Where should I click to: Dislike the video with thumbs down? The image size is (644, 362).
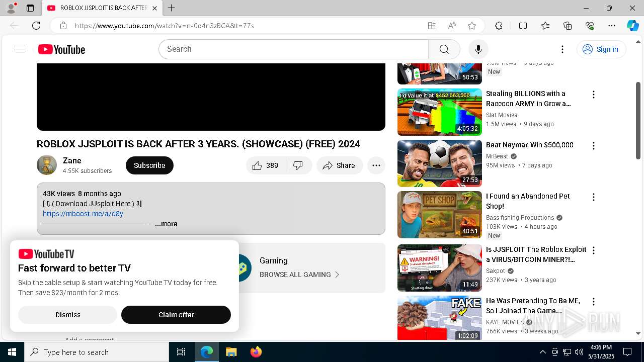click(x=298, y=165)
